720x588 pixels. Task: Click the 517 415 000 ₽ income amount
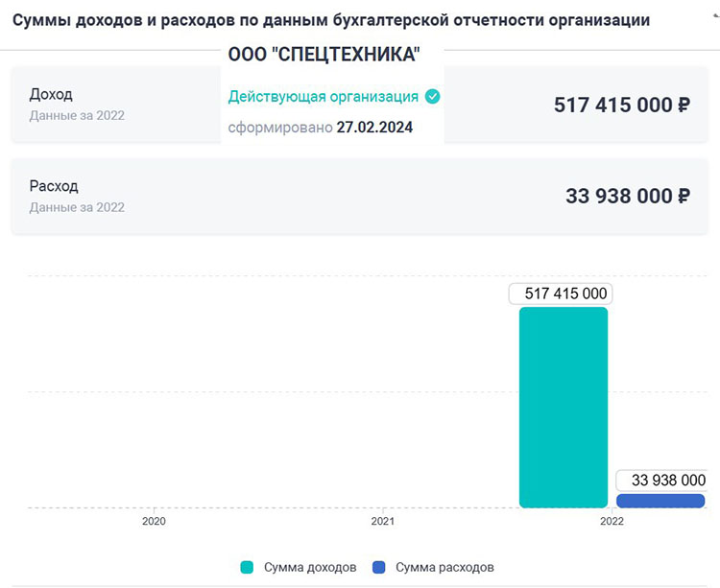622,105
